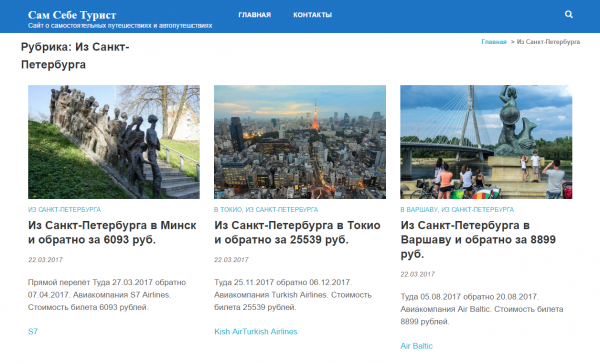This screenshot has height=364, width=600.
Task: Click the Turkish Airlines tag link
Action: [x=270, y=331]
